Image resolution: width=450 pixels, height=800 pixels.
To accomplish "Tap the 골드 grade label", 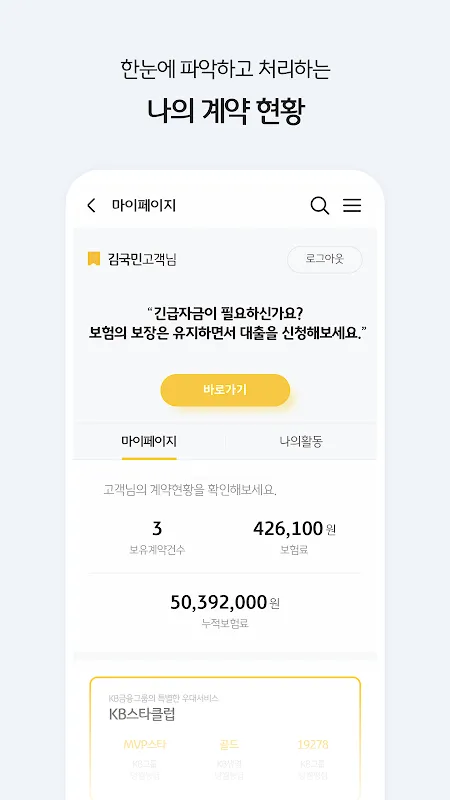I will coord(229,744).
